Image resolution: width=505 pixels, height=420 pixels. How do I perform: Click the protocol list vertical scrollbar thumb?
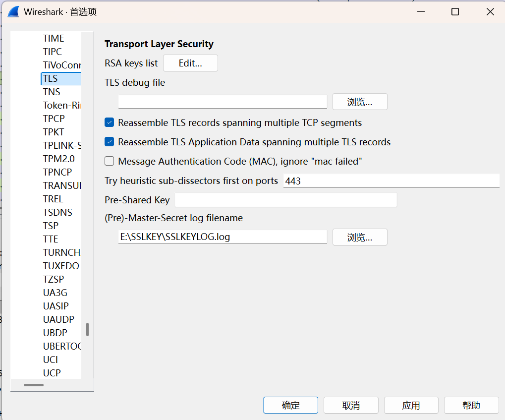(x=87, y=329)
